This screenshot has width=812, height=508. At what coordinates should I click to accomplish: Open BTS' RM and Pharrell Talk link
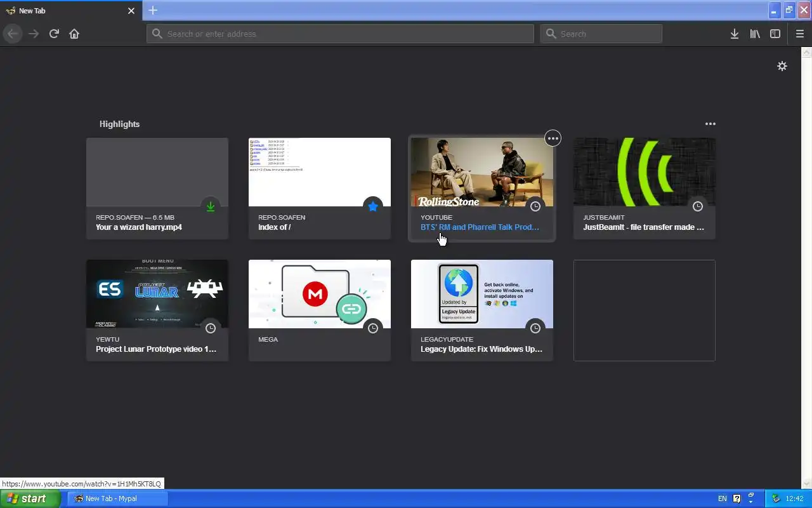[480, 227]
